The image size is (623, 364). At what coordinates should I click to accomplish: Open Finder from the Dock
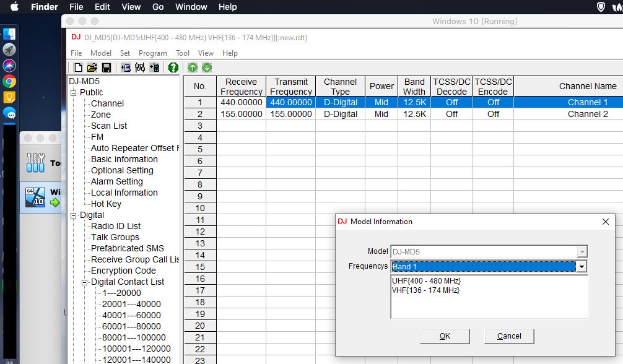9,34
